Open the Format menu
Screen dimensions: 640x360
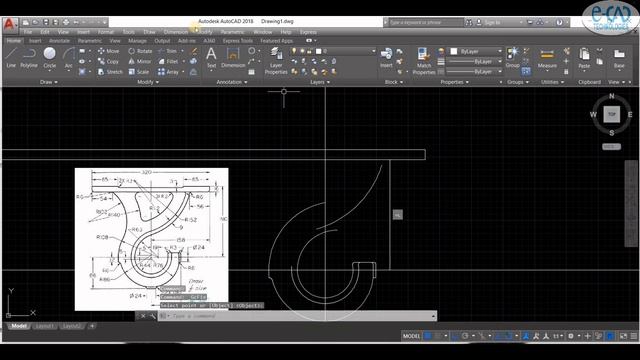(105, 32)
